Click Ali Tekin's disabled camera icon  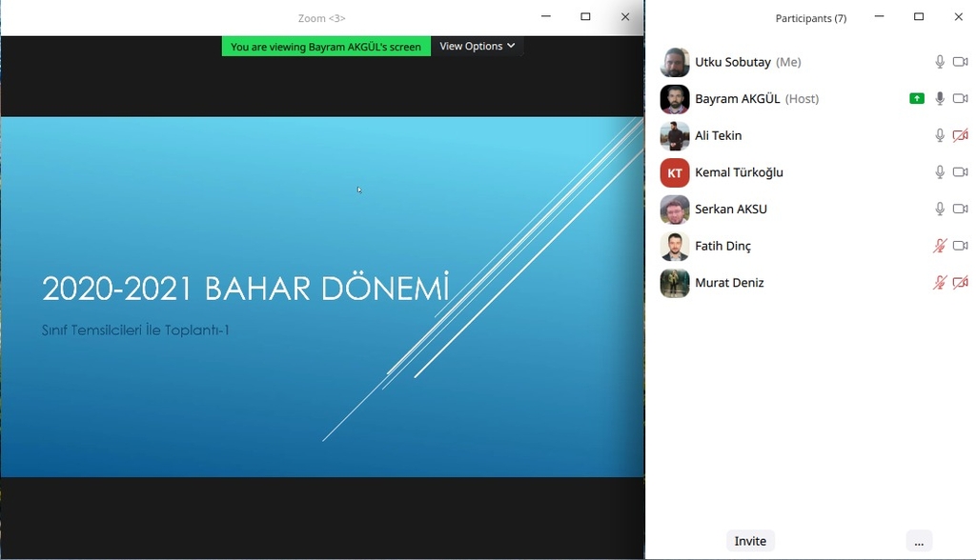(x=961, y=135)
